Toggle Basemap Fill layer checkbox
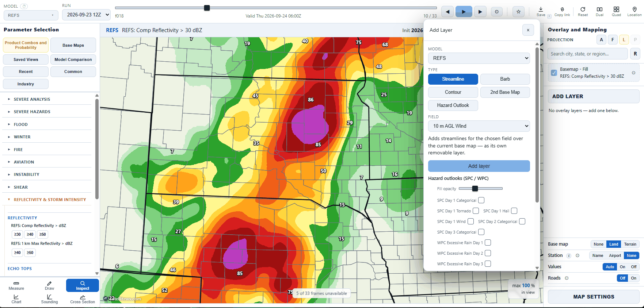Image resolution: width=644 pixels, height=308 pixels. (x=554, y=73)
